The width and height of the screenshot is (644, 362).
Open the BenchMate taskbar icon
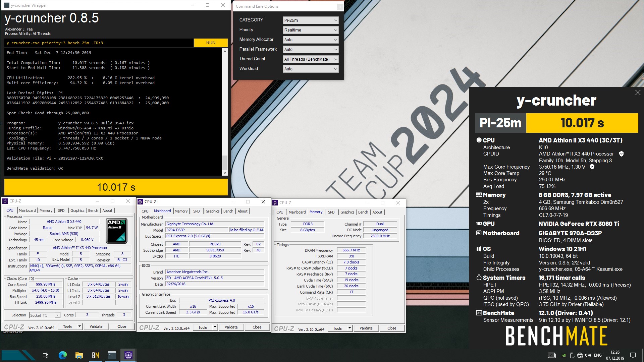point(95,355)
